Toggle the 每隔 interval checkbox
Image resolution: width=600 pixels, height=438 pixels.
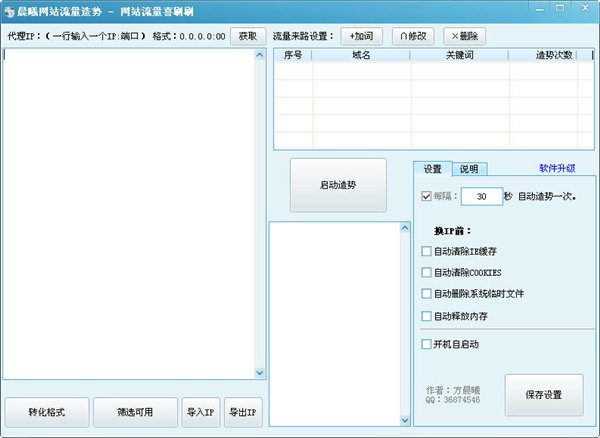[x=426, y=196]
